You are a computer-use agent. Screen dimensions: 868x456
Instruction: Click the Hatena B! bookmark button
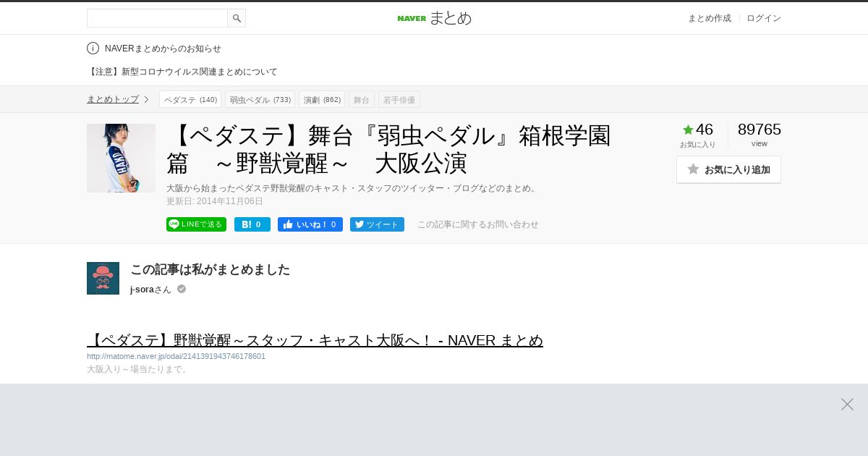(x=252, y=224)
